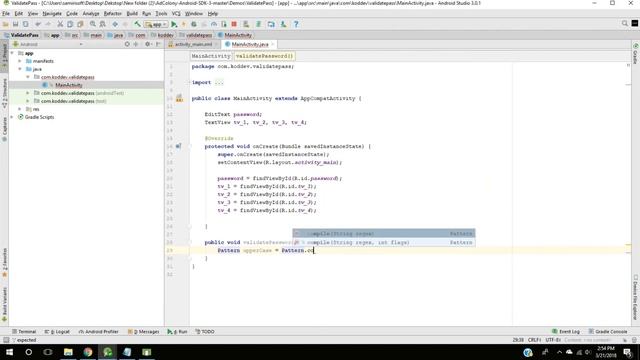The width and height of the screenshot is (640, 360).
Task: Toggle the Favorites sidebar button
Action: (x=4, y=263)
